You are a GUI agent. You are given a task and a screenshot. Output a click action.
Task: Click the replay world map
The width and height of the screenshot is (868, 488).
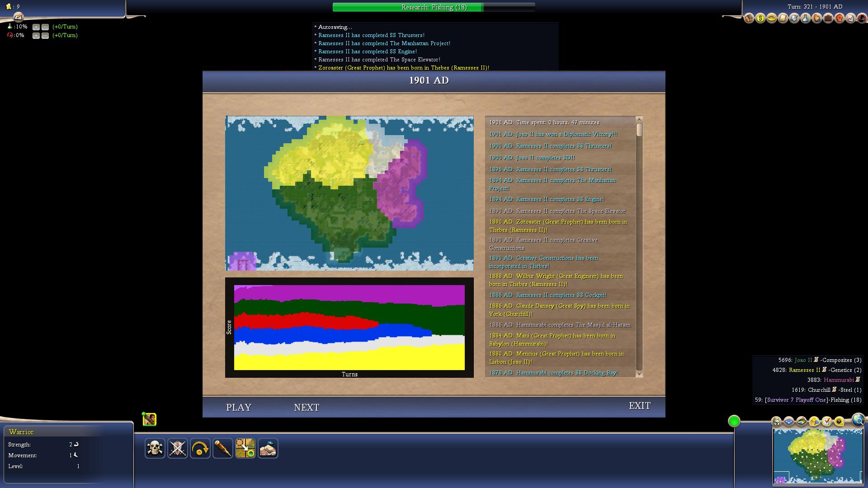[349, 193]
